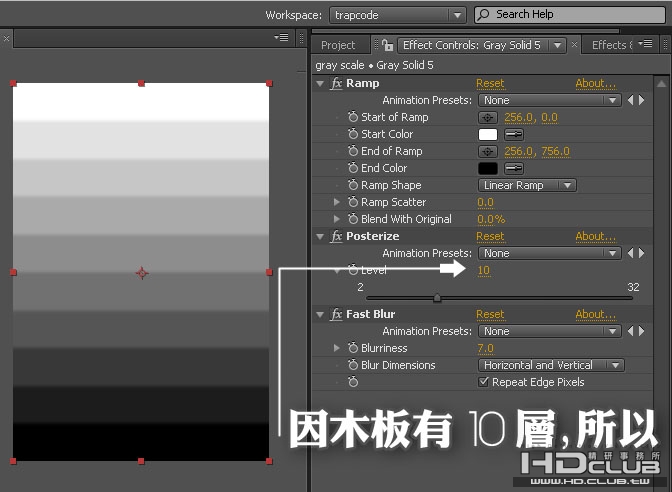
Task: Open About for Posterize effect
Action: pyautogui.click(x=595, y=236)
